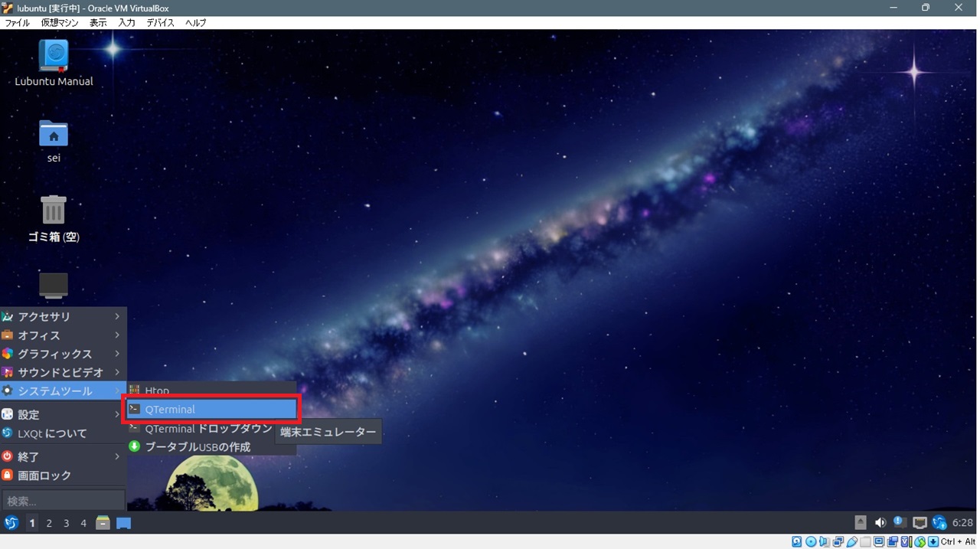Click the VirtualBox keyboard capture arrow icon
This screenshot has width=980, height=549.
(x=933, y=542)
